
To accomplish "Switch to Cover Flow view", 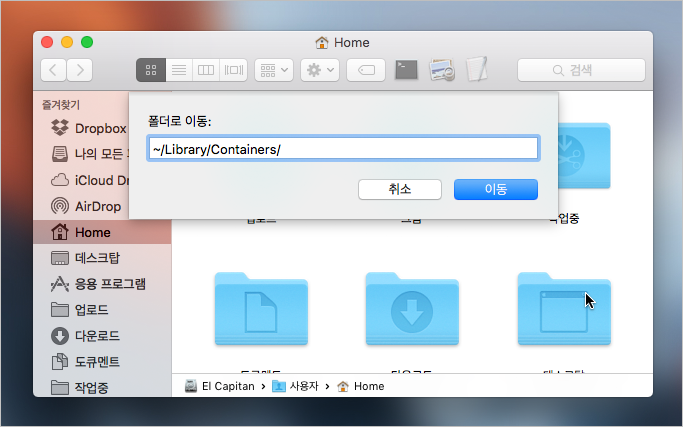I will (234, 70).
